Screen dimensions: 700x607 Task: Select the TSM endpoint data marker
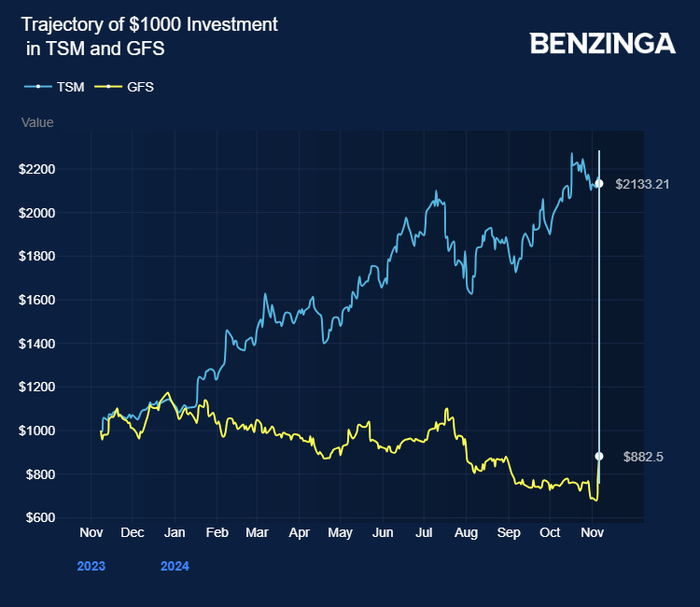pyautogui.click(x=599, y=184)
